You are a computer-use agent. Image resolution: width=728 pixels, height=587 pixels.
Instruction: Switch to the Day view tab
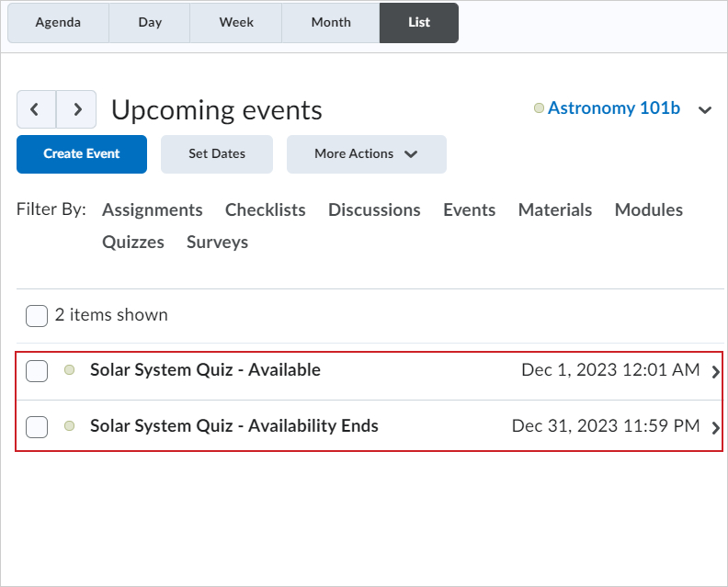(150, 23)
